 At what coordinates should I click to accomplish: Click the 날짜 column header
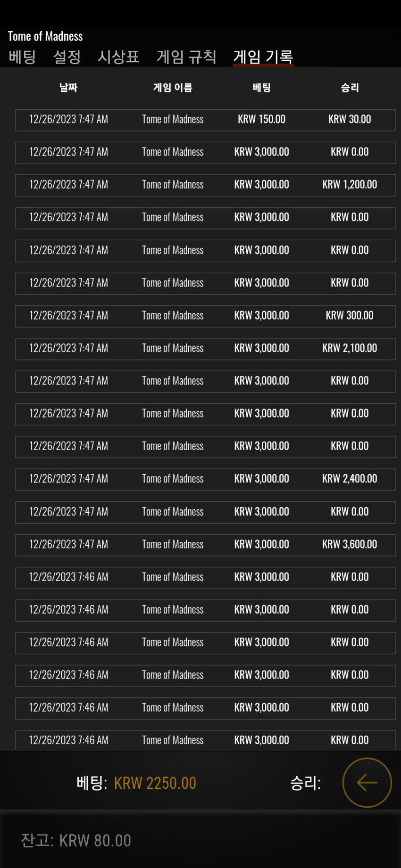pyautogui.click(x=68, y=88)
